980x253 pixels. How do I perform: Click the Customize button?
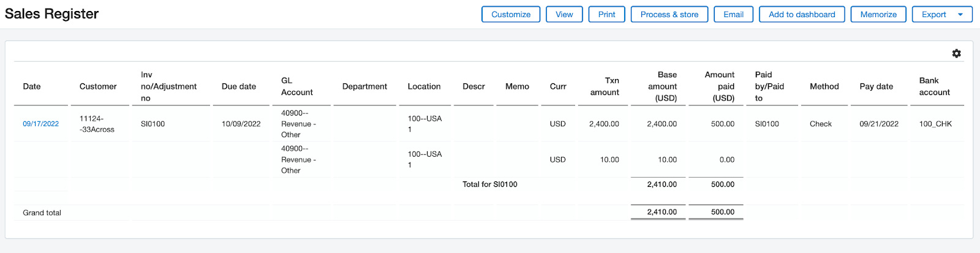pyautogui.click(x=511, y=15)
